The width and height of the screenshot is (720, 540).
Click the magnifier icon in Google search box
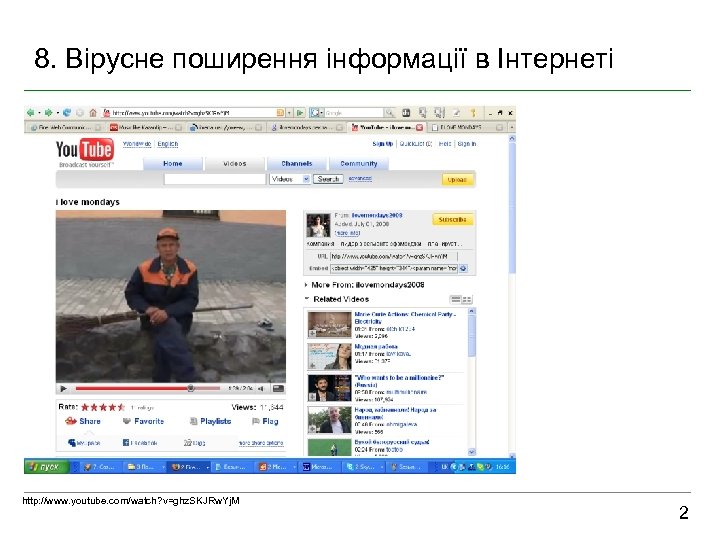click(x=389, y=112)
